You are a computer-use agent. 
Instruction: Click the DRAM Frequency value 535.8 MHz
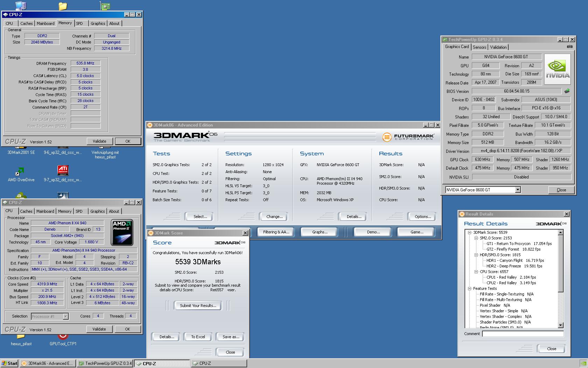point(85,63)
